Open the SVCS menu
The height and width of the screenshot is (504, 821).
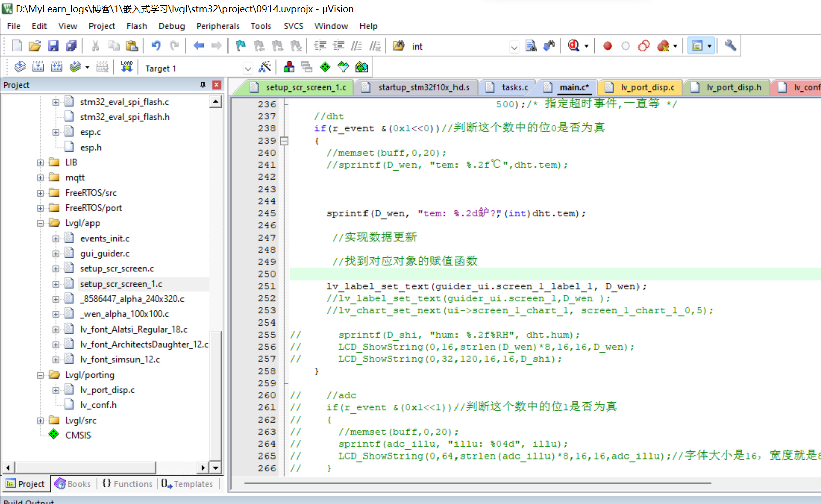[293, 26]
